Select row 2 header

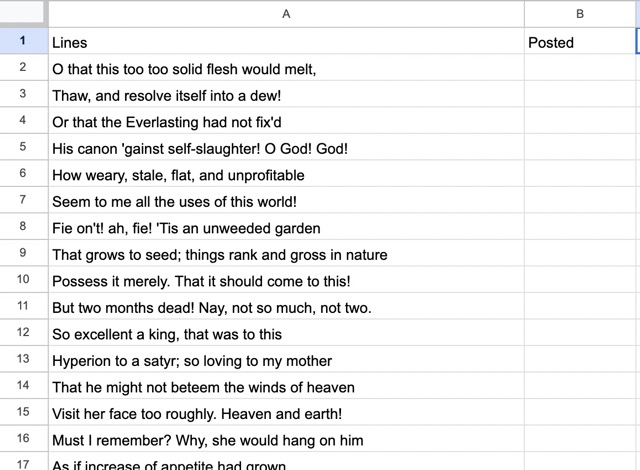tap(23, 69)
